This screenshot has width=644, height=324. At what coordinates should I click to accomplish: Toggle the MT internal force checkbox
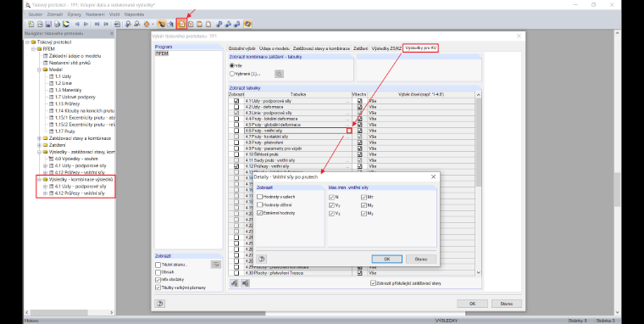pyautogui.click(x=364, y=197)
